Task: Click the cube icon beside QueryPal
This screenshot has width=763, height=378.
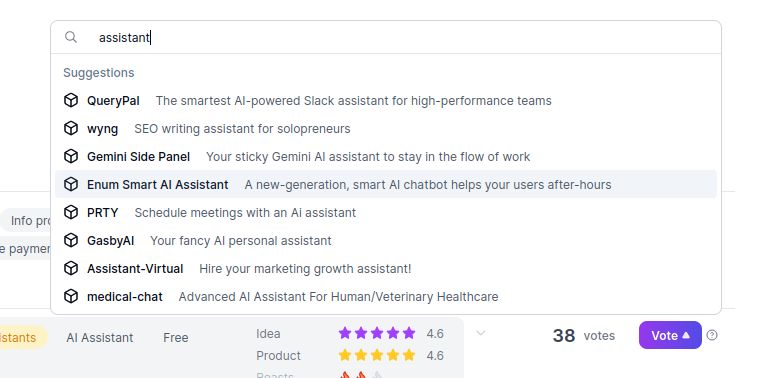Action: tap(71, 101)
